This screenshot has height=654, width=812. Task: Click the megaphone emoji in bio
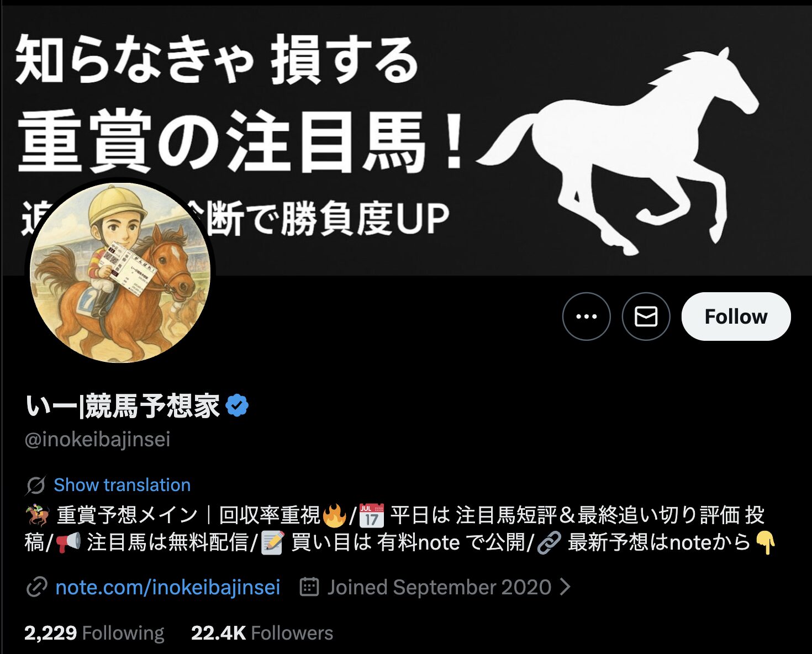68,542
